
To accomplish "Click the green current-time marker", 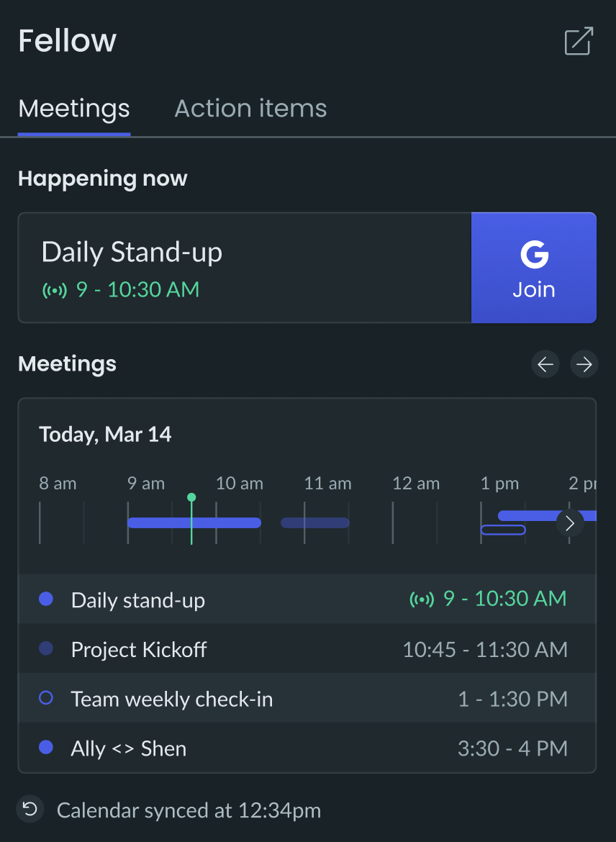I will [x=191, y=497].
